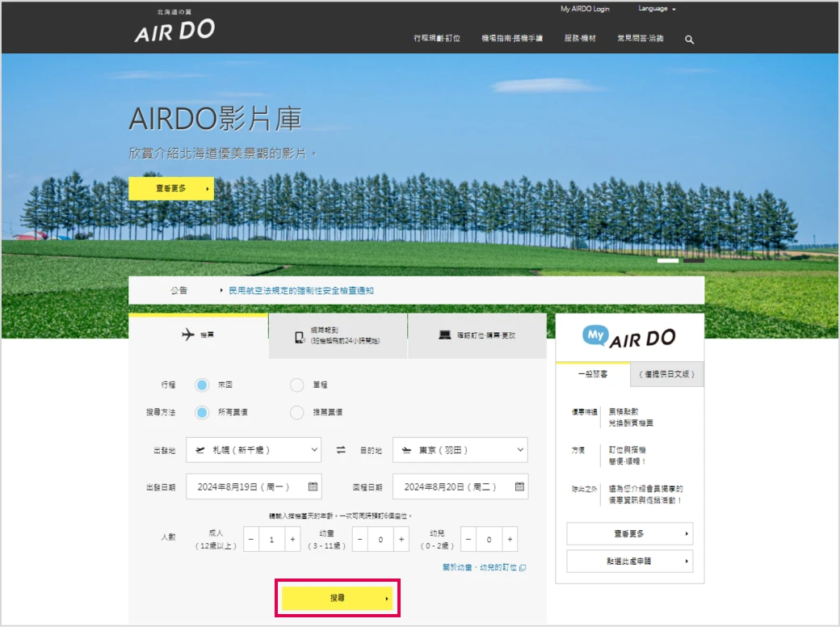Open 服務·機材 menu

[x=580, y=38]
